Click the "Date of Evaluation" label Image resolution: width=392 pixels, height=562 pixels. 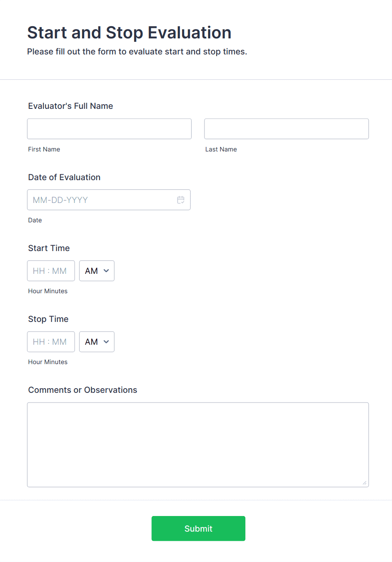(x=64, y=177)
